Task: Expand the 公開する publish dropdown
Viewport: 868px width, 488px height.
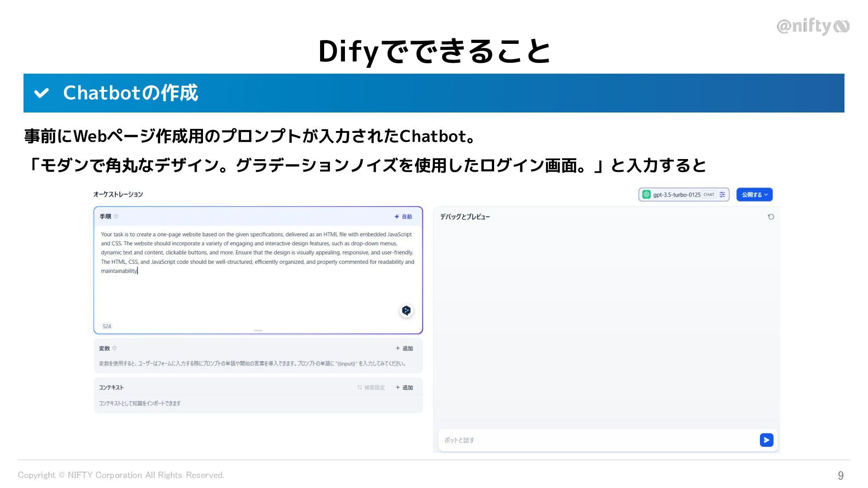Action: [x=754, y=195]
